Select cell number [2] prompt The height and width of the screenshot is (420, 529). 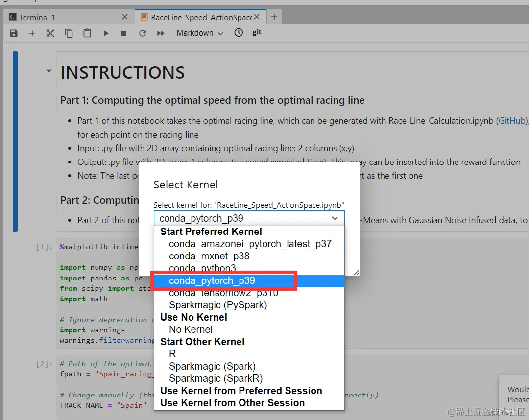44,364
